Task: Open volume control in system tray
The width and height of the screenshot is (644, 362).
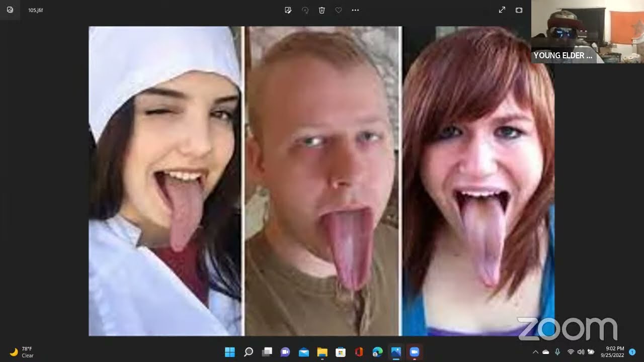Action: 581,352
